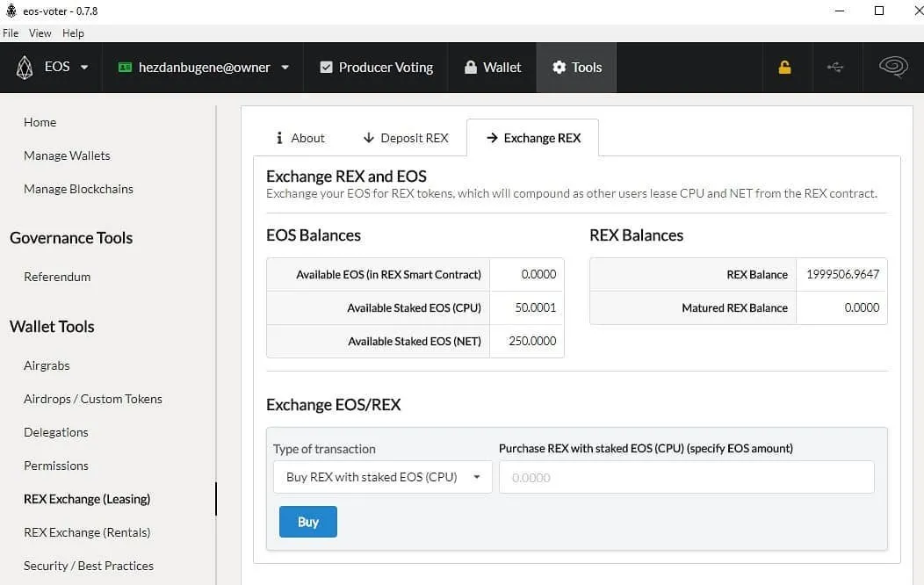Screen dimensions: 924x585
Task: Open Security / Best Practices
Action: point(89,566)
